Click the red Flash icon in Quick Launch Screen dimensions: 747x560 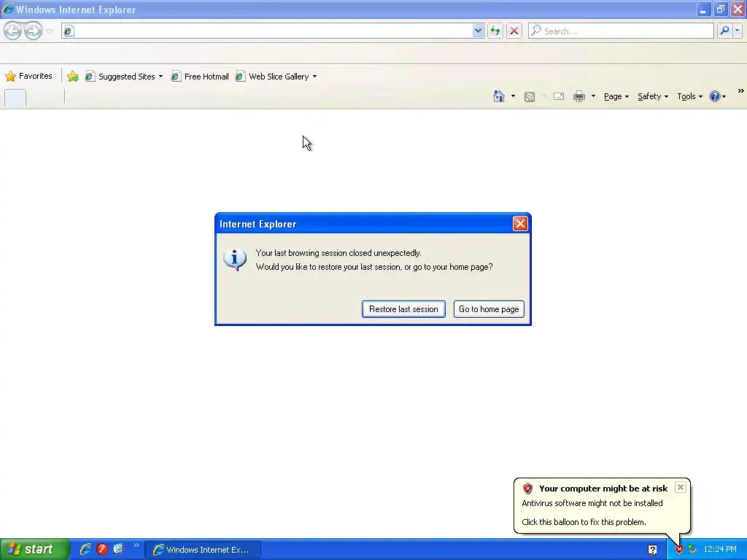[102, 549]
